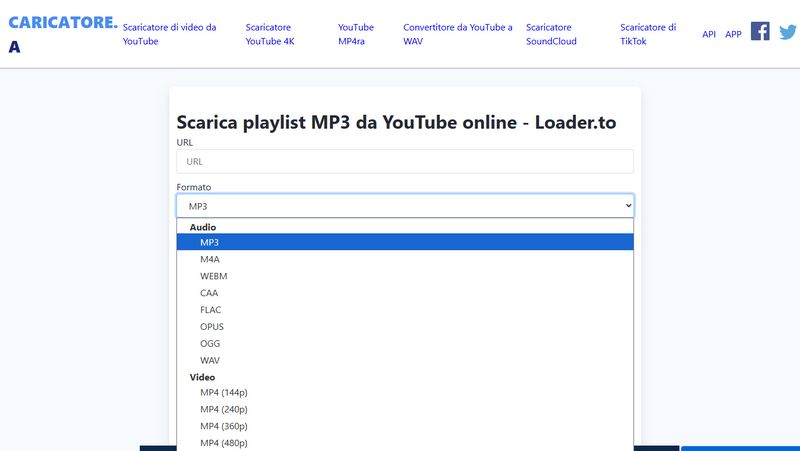
Task: Focus the URL input field
Action: (405, 161)
